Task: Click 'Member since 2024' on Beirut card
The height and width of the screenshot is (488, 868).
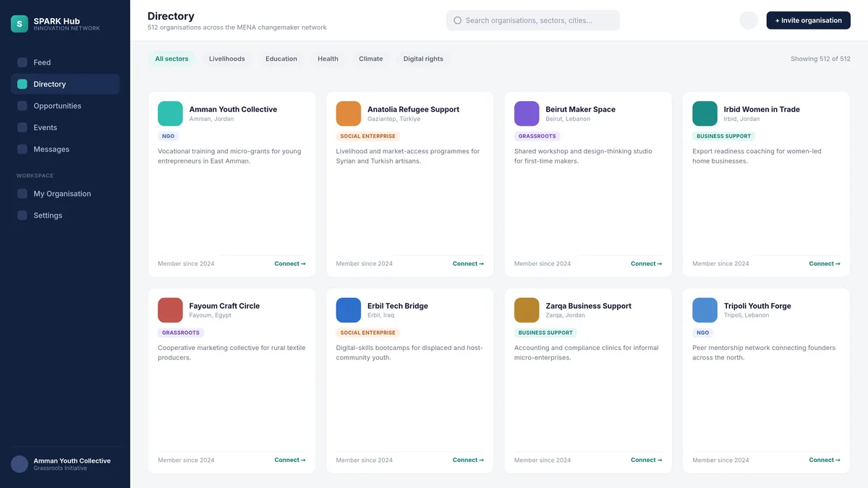Action: pyautogui.click(x=542, y=264)
